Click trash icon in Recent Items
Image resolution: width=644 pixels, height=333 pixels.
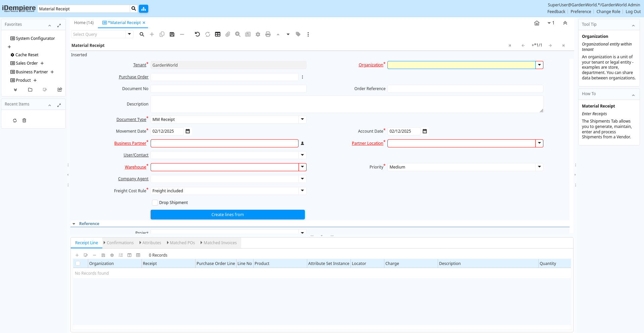click(x=24, y=121)
